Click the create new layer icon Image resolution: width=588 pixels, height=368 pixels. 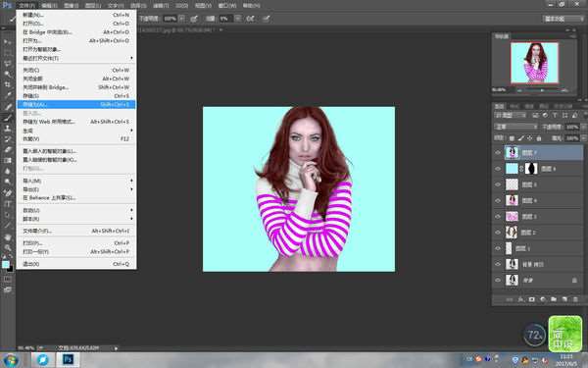point(564,299)
